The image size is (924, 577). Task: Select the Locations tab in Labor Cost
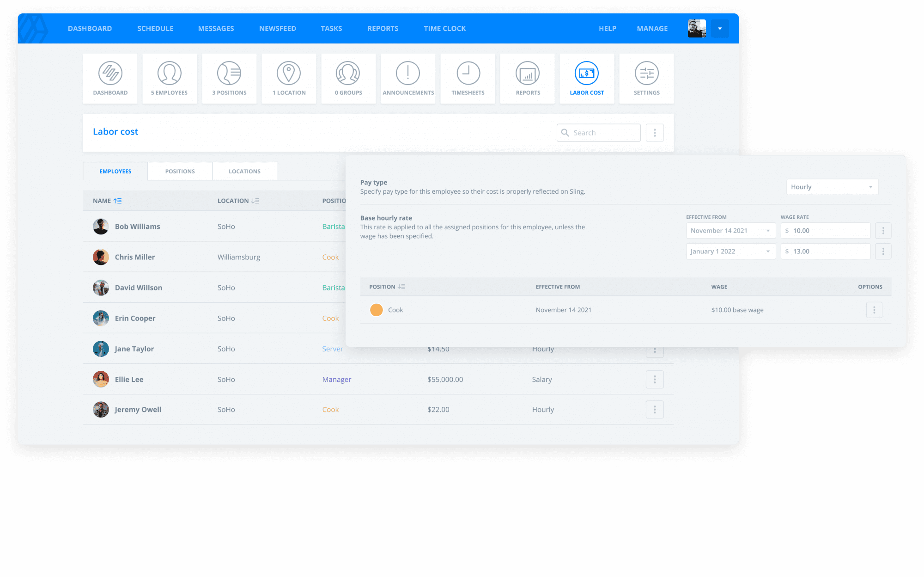click(x=244, y=171)
